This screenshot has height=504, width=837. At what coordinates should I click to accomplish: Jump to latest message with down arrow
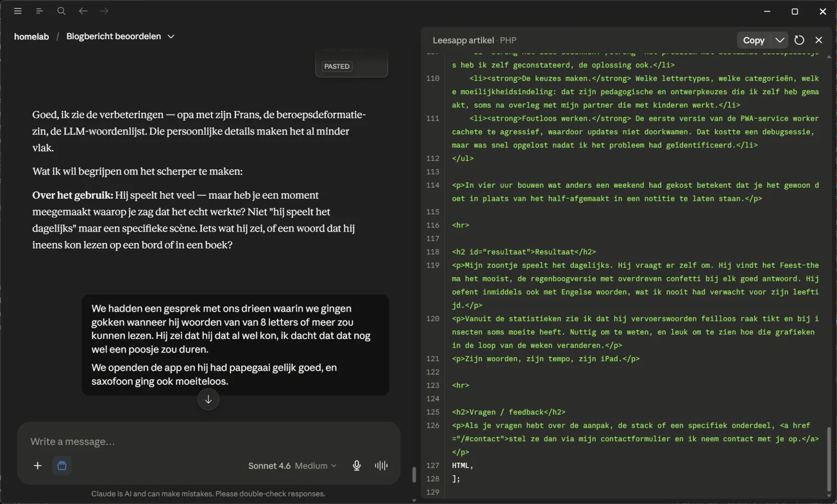coord(208,399)
